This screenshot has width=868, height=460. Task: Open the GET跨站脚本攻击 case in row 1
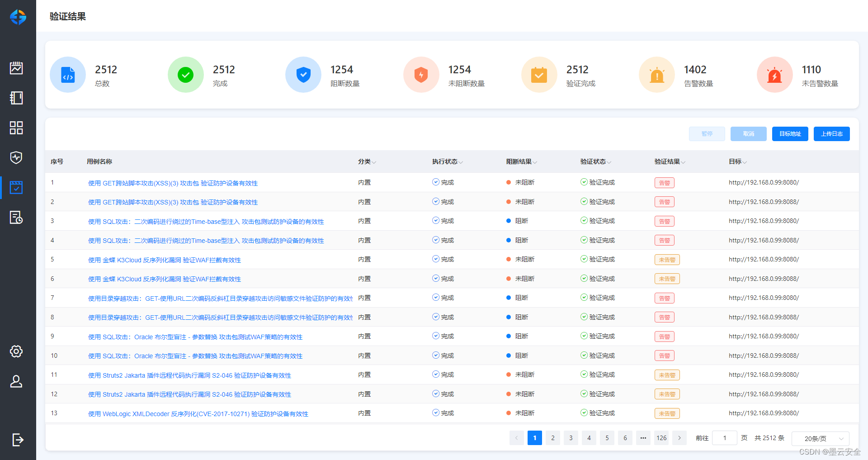[x=173, y=183]
